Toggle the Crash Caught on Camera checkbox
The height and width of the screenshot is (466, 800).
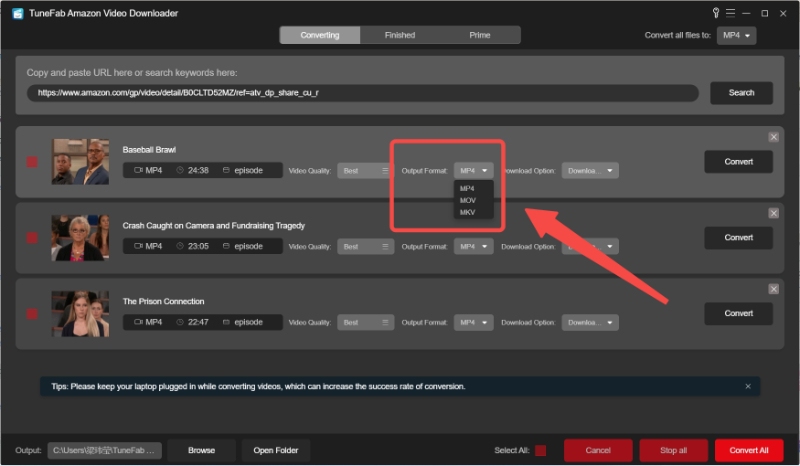[x=32, y=238]
